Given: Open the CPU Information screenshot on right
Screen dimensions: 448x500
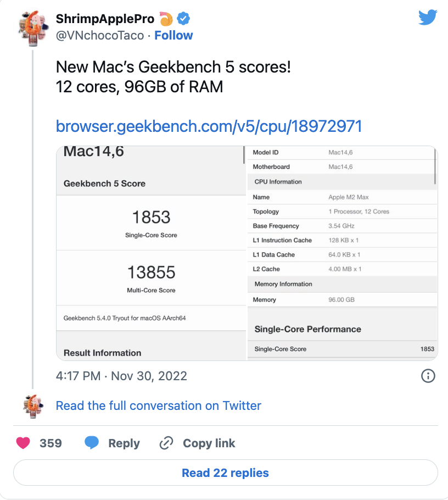Looking at the screenshot, I should [x=342, y=253].
